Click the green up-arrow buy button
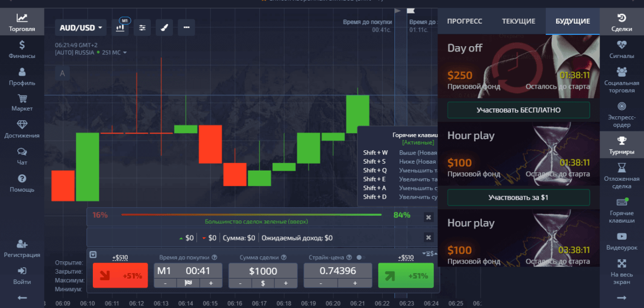 pos(405,276)
